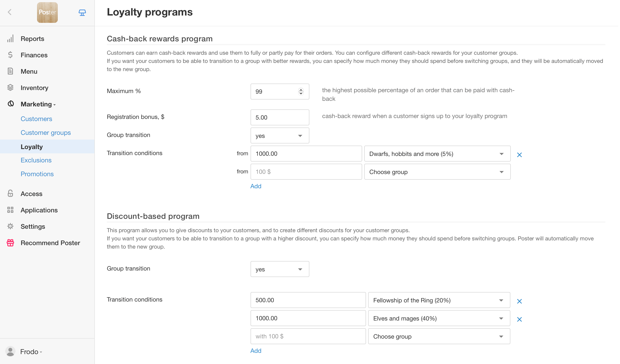Open the Finances section with dollar icon
Image resolution: width=620 pixels, height=364 pixels.
[x=10, y=55]
